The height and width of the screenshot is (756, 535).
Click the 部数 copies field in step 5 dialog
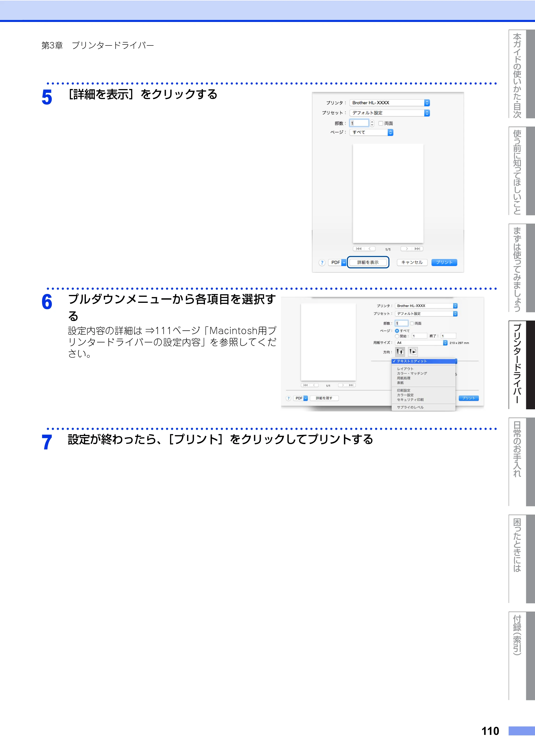(x=359, y=123)
